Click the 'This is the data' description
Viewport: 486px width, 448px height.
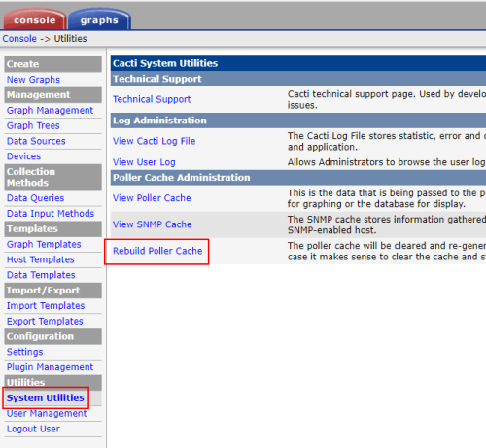pos(387,198)
